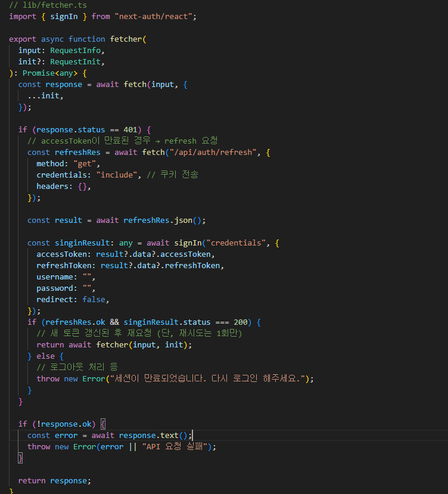Click '!response.ok' condition
448x494 pixels.
coord(64,424)
